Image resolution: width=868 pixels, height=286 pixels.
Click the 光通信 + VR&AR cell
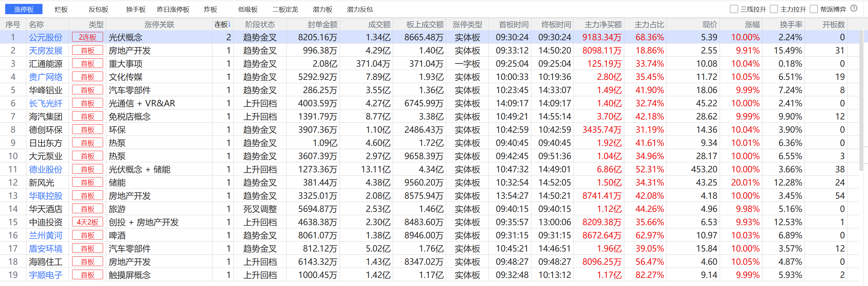(142, 103)
